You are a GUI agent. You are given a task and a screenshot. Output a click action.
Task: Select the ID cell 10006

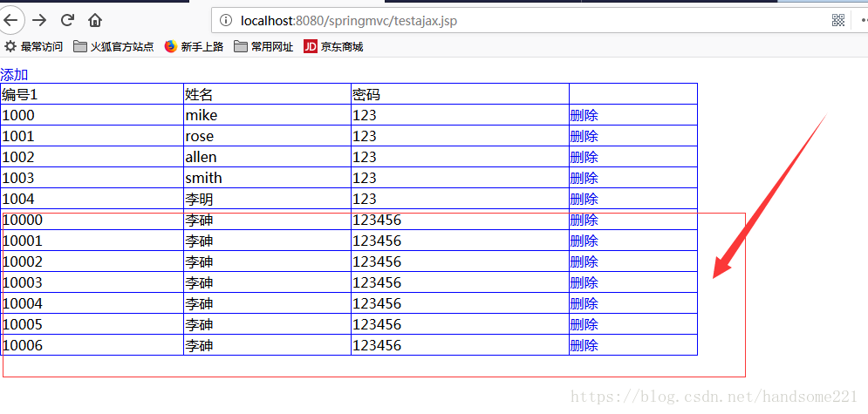click(92, 345)
